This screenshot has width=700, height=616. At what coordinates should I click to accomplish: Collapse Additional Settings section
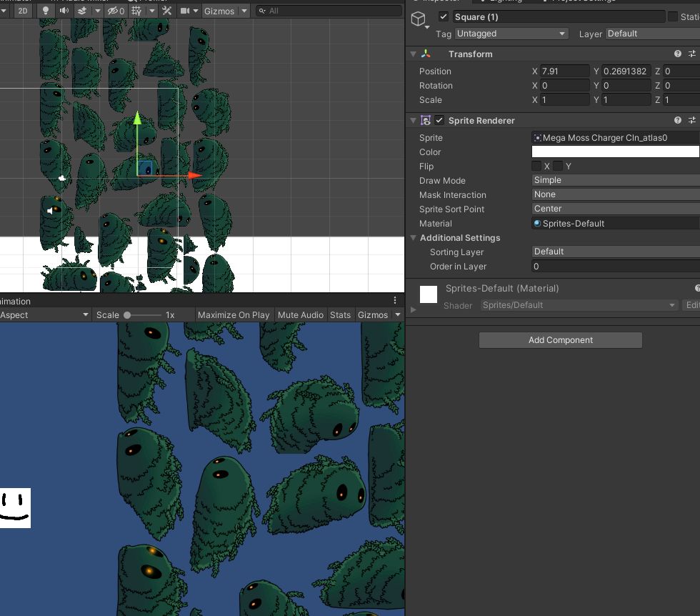point(413,238)
